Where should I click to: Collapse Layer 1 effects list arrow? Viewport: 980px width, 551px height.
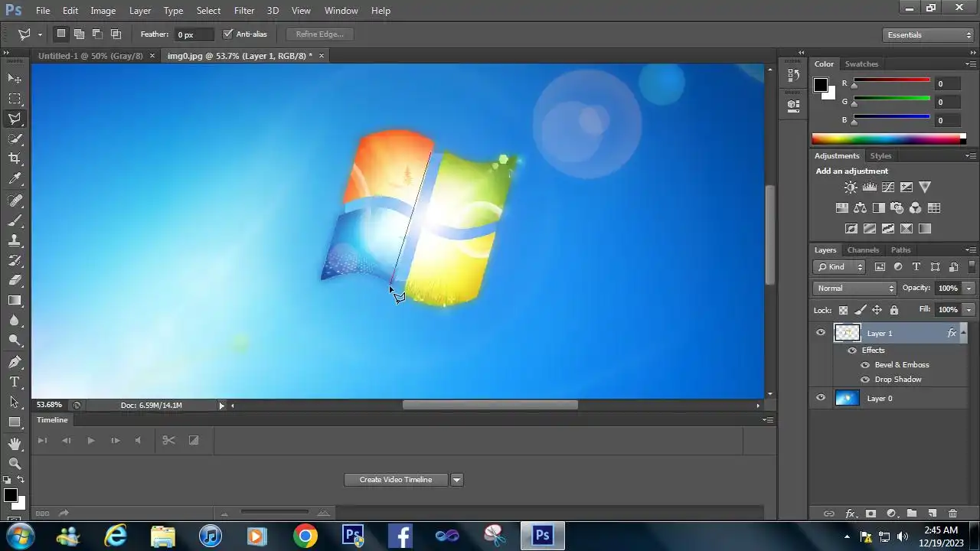coord(963,333)
